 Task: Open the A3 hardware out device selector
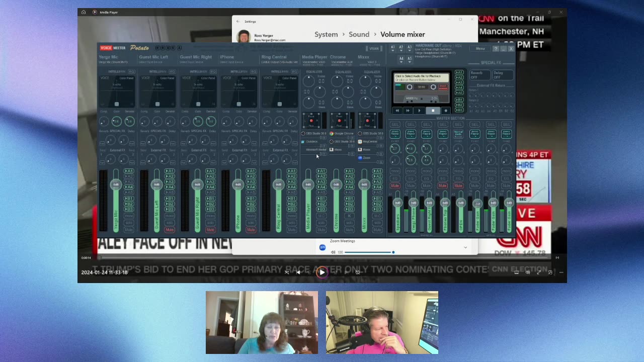tap(409, 48)
